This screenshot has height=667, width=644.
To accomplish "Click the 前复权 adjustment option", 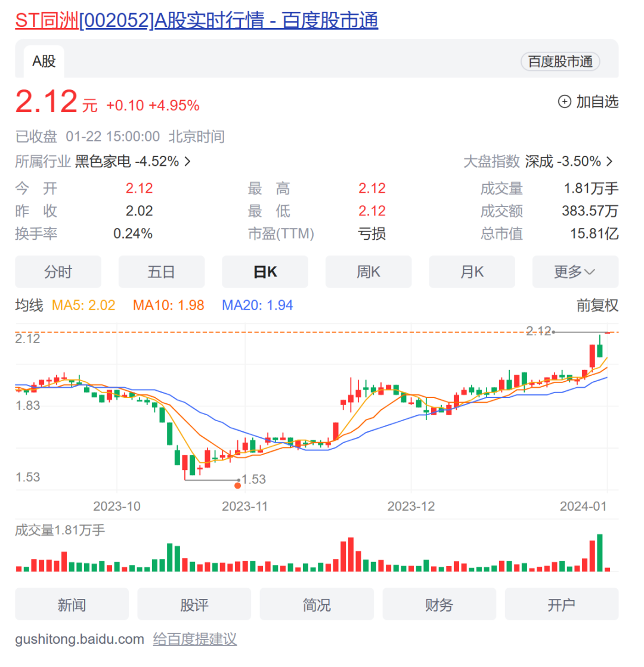I will click(x=597, y=305).
